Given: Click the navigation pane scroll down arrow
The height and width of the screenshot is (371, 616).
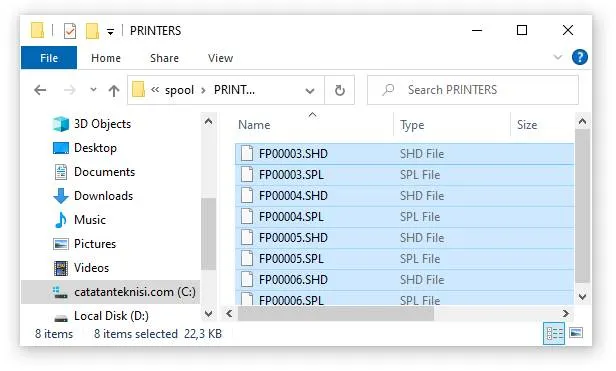Looking at the screenshot, I should 209,314.
